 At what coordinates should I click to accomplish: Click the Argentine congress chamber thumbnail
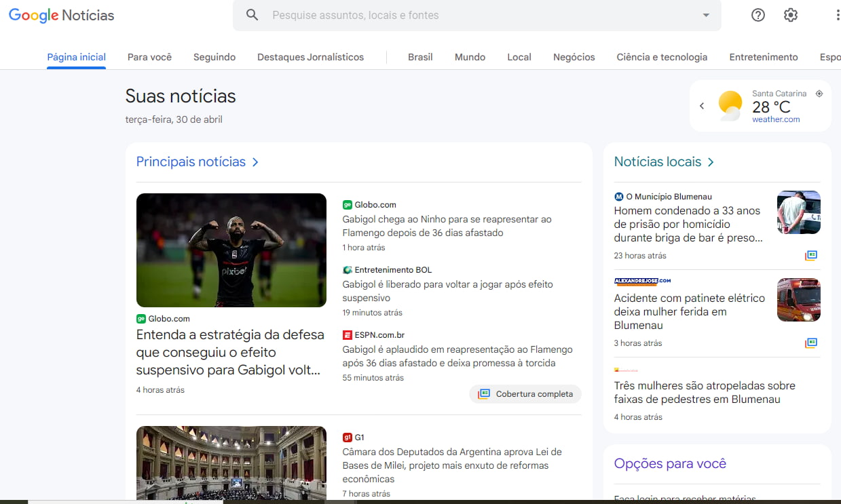tap(231, 463)
